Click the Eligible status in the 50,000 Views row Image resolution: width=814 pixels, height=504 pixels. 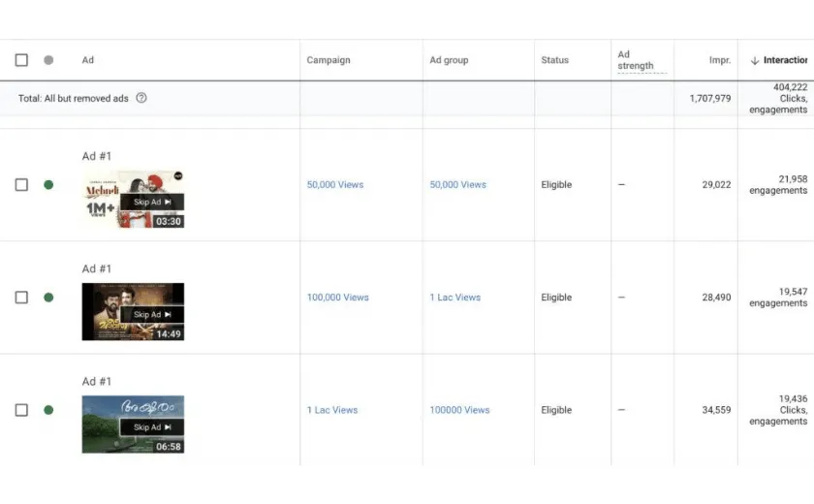[556, 185]
